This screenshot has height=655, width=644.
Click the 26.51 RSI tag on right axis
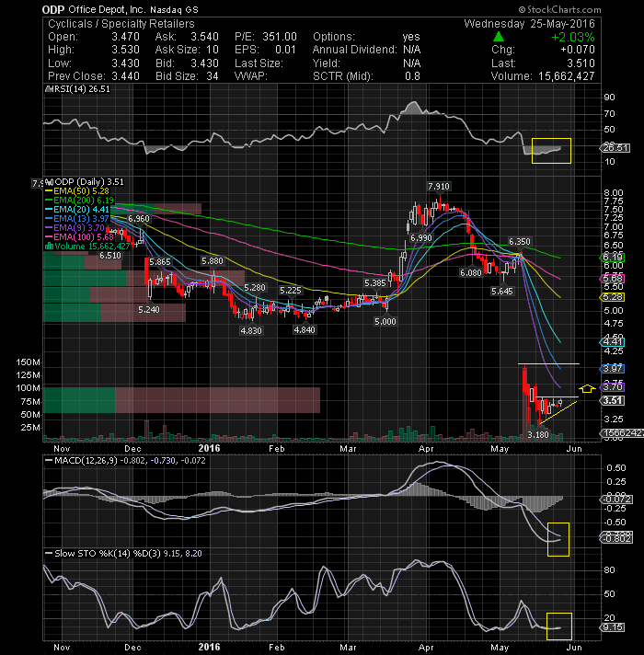point(615,148)
